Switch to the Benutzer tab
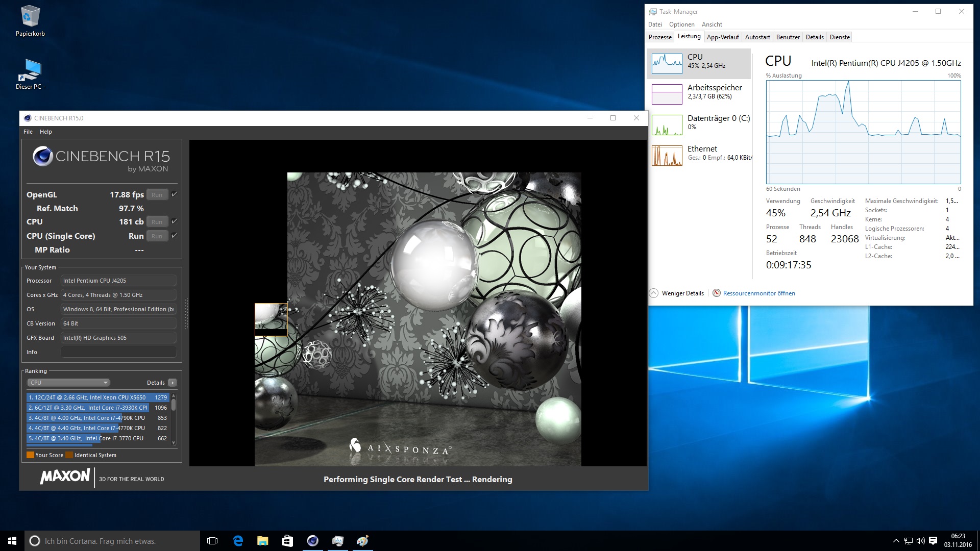The height and width of the screenshot is (551, 980). (x=788, y=37)
